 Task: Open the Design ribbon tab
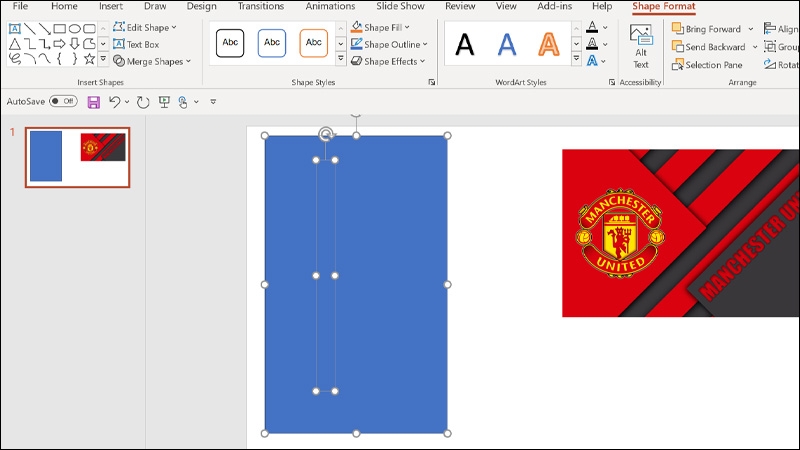(202, 6)
